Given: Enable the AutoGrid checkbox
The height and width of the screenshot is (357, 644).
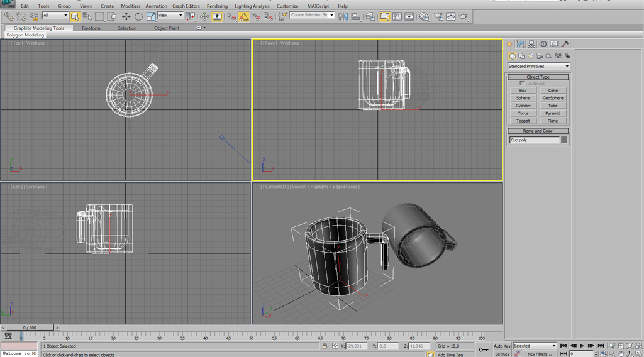Looking at the screenshot, I should coord(522,84).
